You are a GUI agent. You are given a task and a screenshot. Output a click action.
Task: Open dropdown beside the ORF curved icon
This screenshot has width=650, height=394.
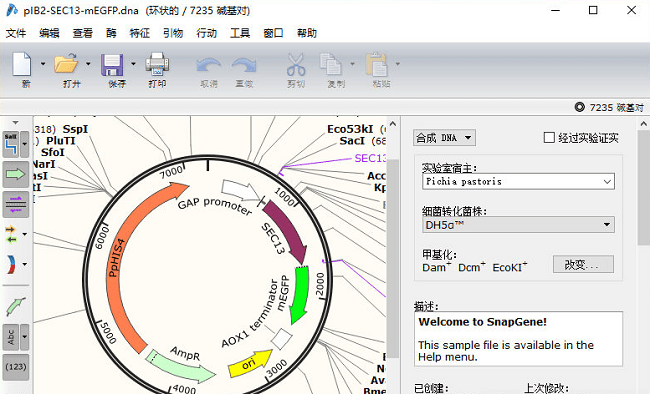pyautogui.click(x=24, y=264)
